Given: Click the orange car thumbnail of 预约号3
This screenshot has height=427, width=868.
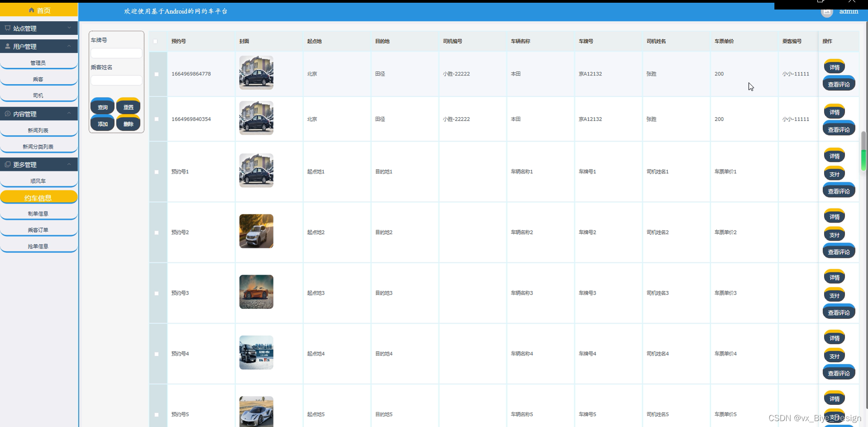Looking at the screenshot, I should pyautogui.click(x=256, y=292).
